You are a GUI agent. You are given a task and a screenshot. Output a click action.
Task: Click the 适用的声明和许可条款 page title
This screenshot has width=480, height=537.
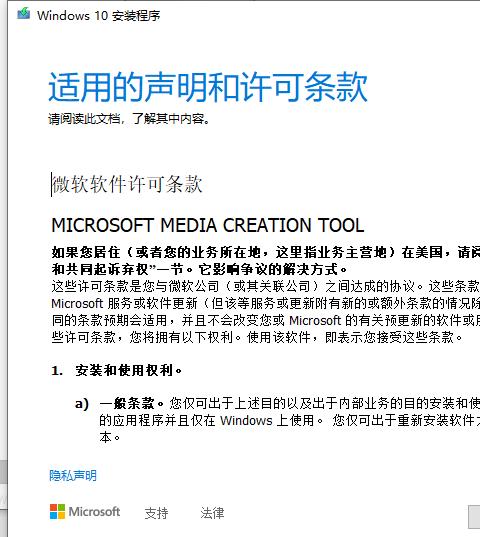pos(208,87)
